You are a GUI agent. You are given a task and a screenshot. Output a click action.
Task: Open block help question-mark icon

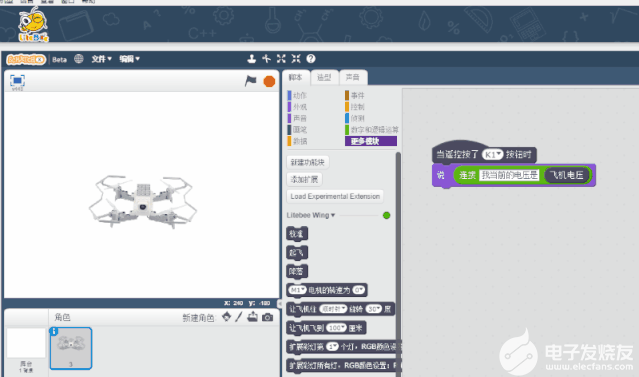(311, 59)
